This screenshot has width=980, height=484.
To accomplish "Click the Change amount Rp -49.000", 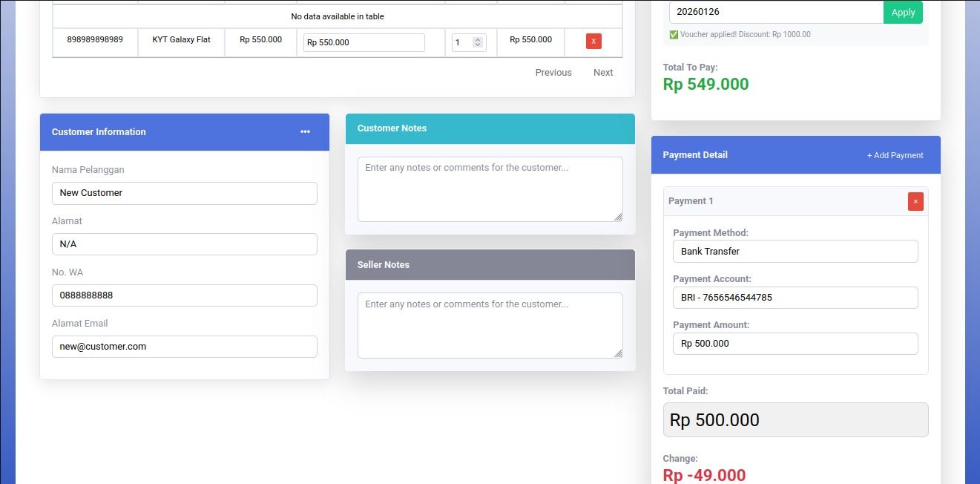I will pos(704,475).
